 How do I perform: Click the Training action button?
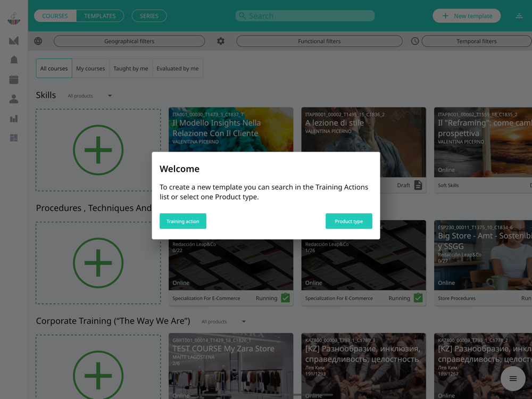(183, 221)
